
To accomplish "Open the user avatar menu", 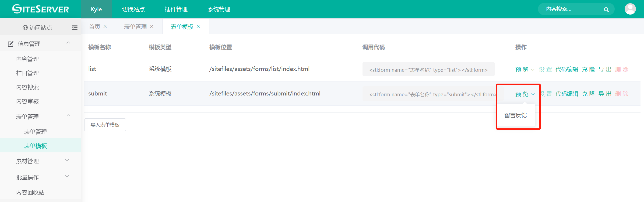I will 630,9.
